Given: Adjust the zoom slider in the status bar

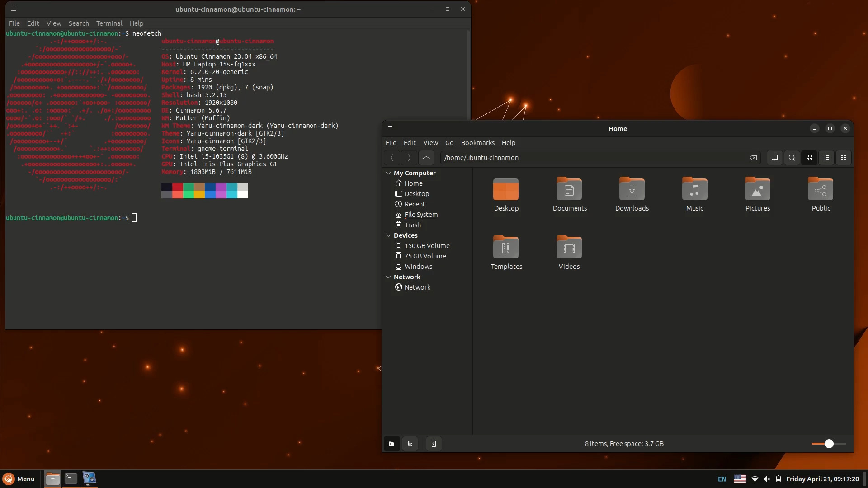Looking at the screenshot, I should coord(830,444).
